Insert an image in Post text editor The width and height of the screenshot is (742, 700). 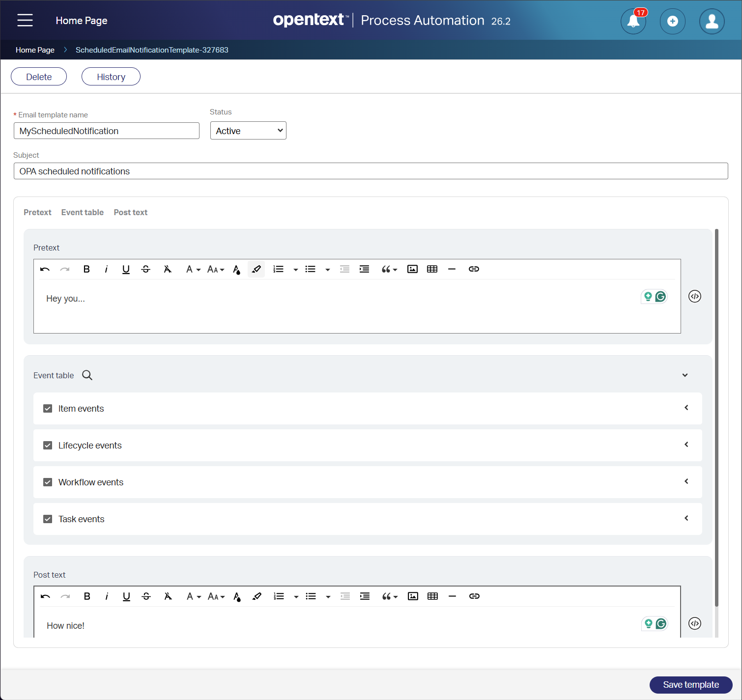tap(413, 596)
